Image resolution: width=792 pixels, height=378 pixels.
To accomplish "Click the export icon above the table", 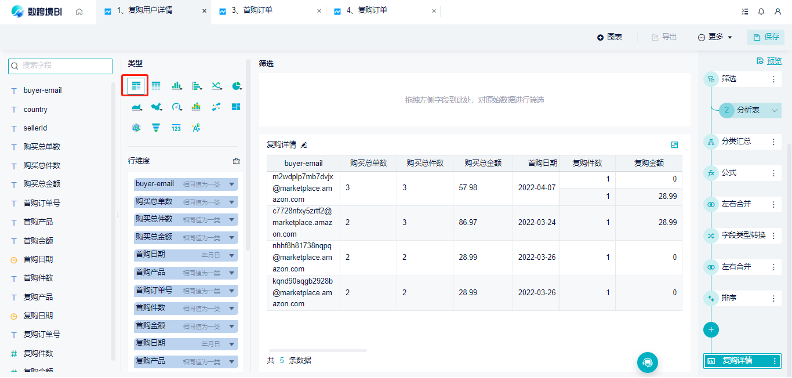I will pyautogui.click(x=674, y=145).
